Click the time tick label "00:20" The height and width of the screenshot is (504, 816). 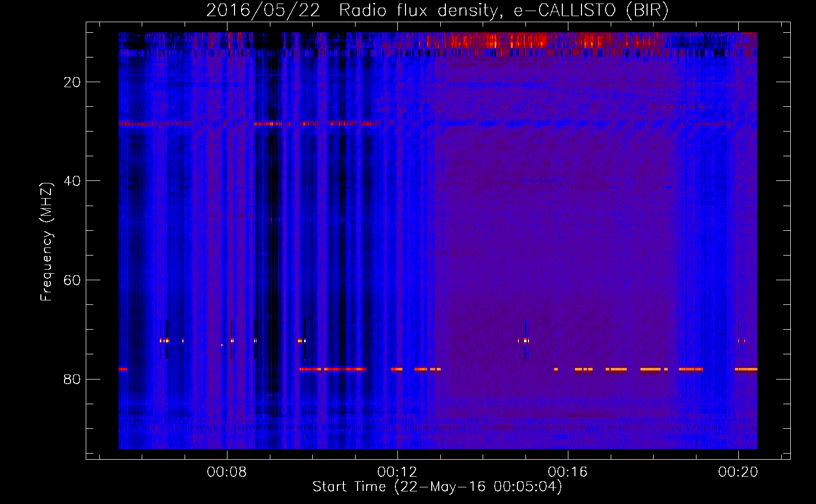[738, 472]
